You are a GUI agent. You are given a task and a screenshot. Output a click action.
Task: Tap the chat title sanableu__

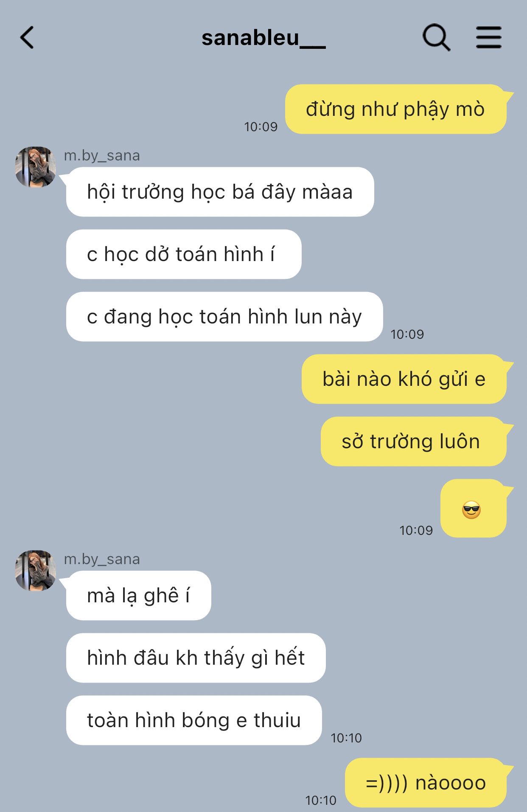[x=263, y=38]
